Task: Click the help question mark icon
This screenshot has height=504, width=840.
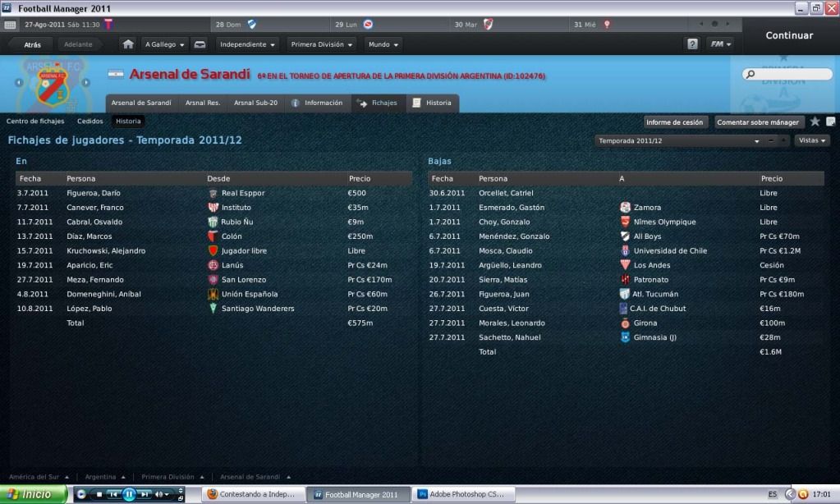Action: click(692, 44)
